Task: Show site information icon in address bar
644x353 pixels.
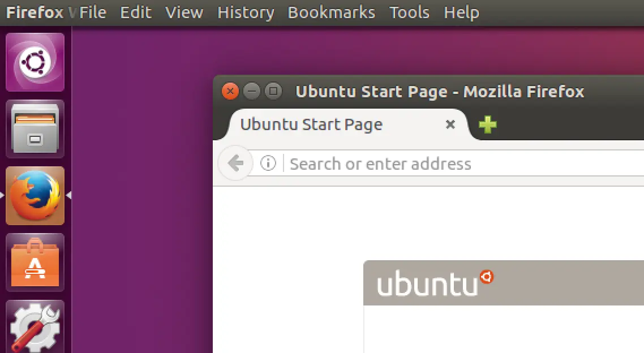Action: click(x=268, y=163)
